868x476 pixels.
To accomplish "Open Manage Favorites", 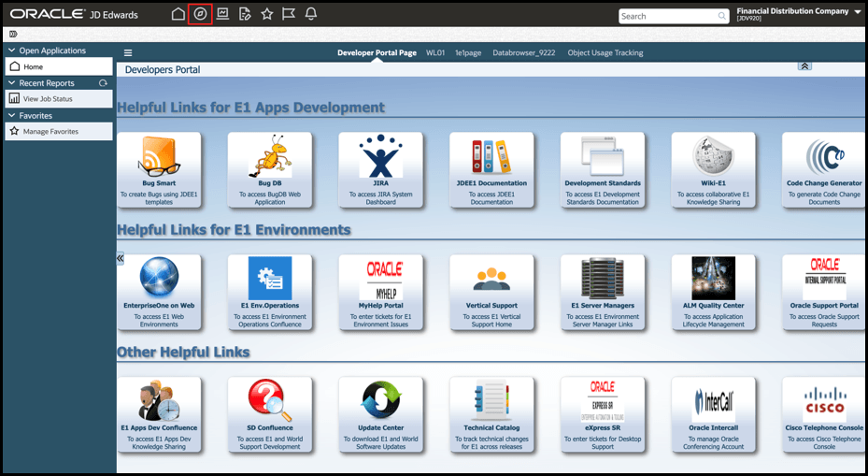I will coord(59,131).
